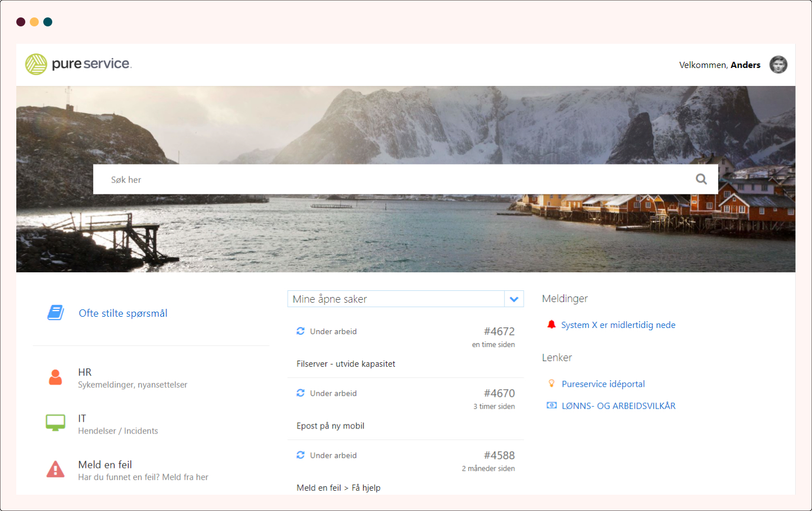Screen dimensions: 812x511
Task: Click the blue book FAQ icon
Action: click(55, 313)
